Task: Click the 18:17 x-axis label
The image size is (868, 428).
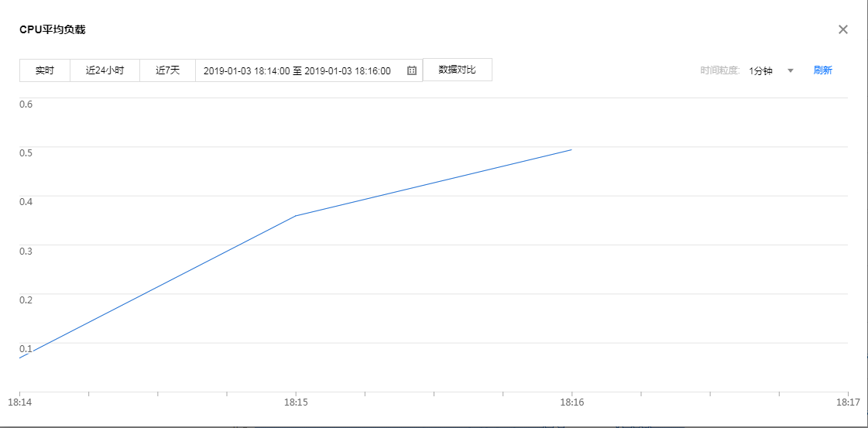Action: click(x=848, y=402)
